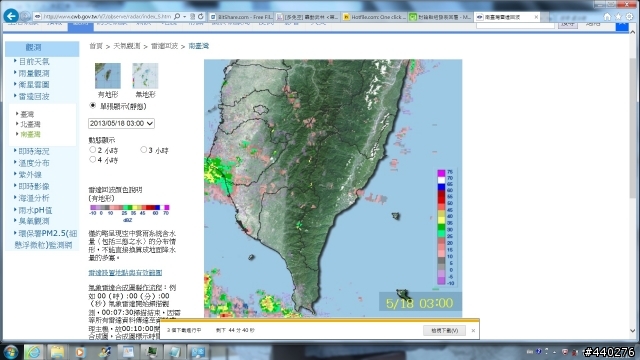Open the 2013/05/18 03:00 time dropdown
Screen dimensions: 640x360
[x=121, y=123]
